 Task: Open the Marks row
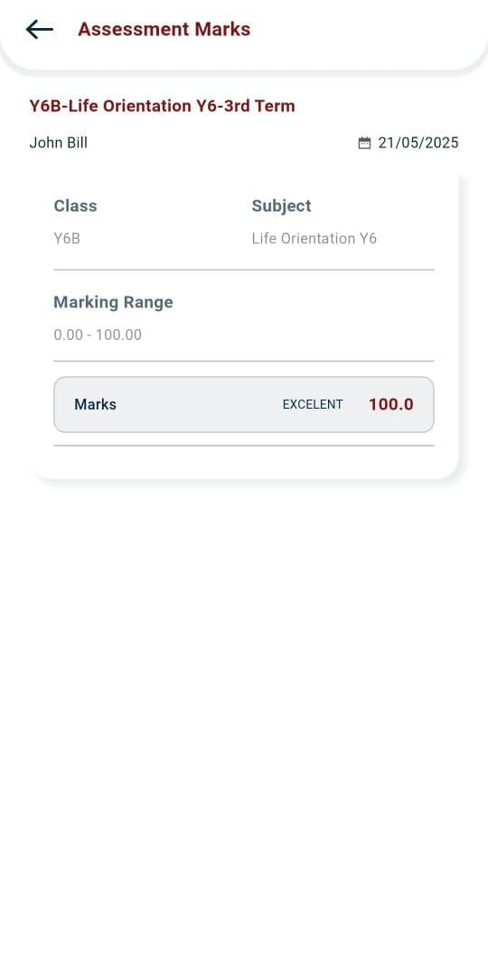(x=244, y=404)
